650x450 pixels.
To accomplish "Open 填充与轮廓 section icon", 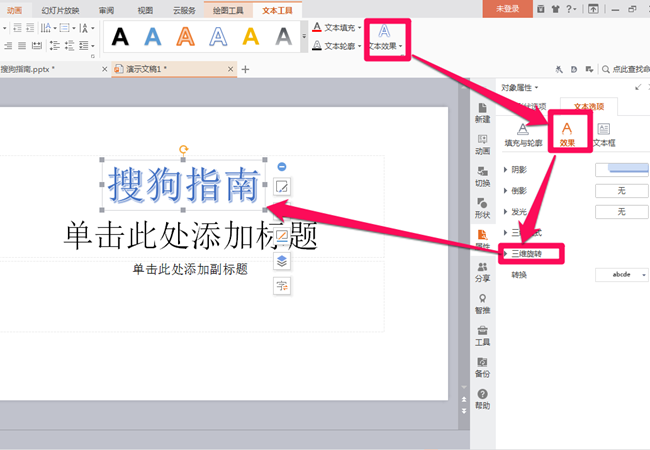I will [523, 135].
